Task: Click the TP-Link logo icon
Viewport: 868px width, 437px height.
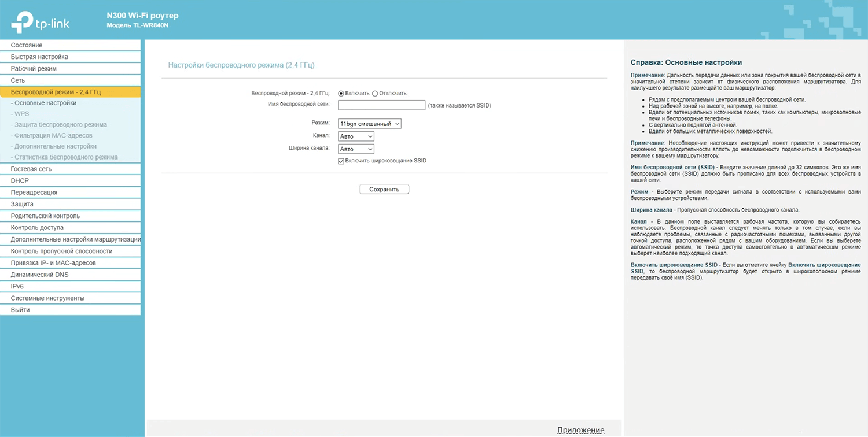Action: point(22,21)
